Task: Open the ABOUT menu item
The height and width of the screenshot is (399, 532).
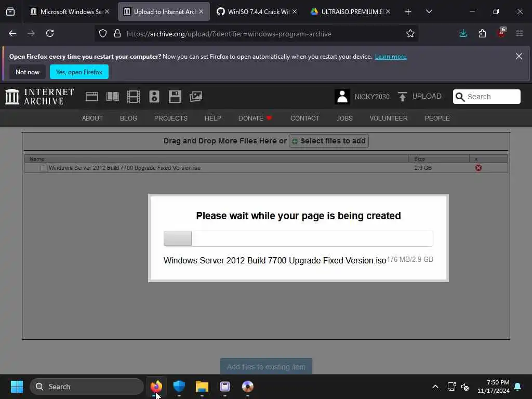Action: pyautogui.click(x=92, y=118)
